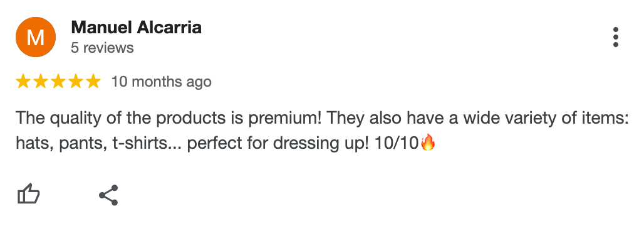Viewport: 644px width, 226px height.
Task: Share this review via the share icon
Action: point(108,195)
